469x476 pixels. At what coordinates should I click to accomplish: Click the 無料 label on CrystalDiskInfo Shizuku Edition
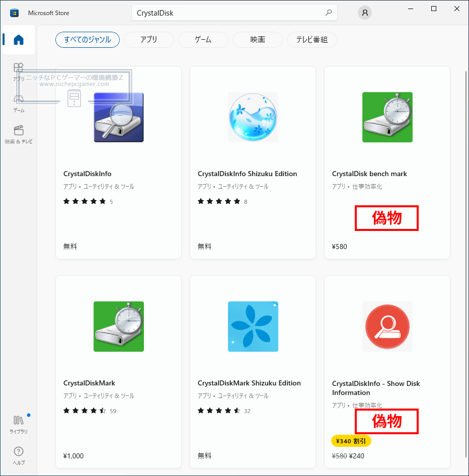click(x=204, y=247)
